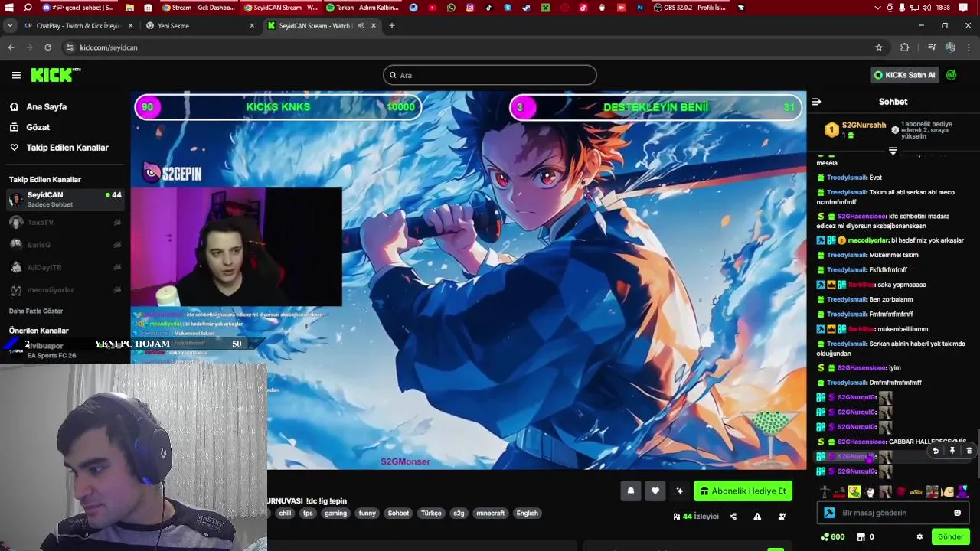
Task: Click the Windows Start button
Action: click(x=8, y=8)
